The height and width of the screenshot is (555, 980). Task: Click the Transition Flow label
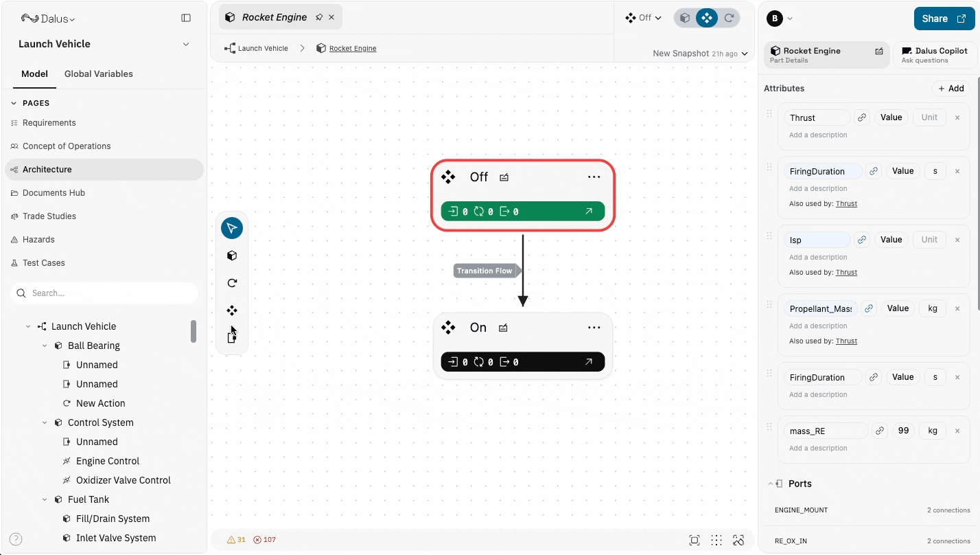click(486, 271)
